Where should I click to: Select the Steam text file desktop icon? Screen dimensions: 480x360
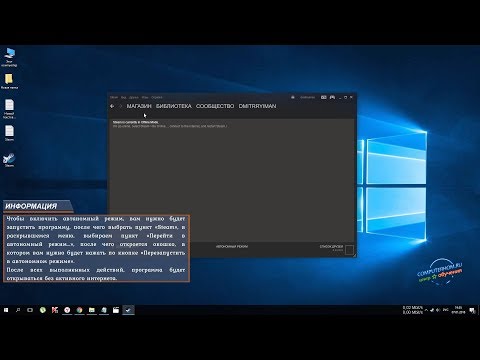click(9, 133)
